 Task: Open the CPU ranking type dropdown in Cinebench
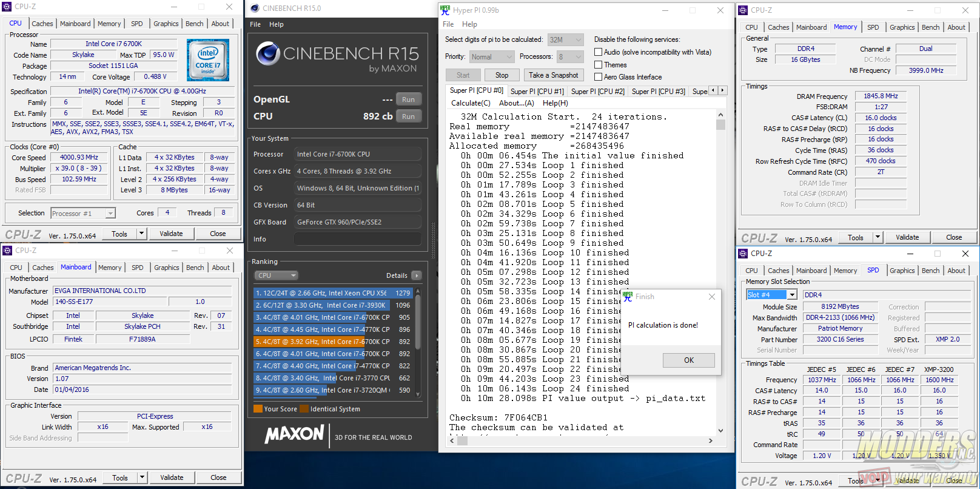(276, 275)
